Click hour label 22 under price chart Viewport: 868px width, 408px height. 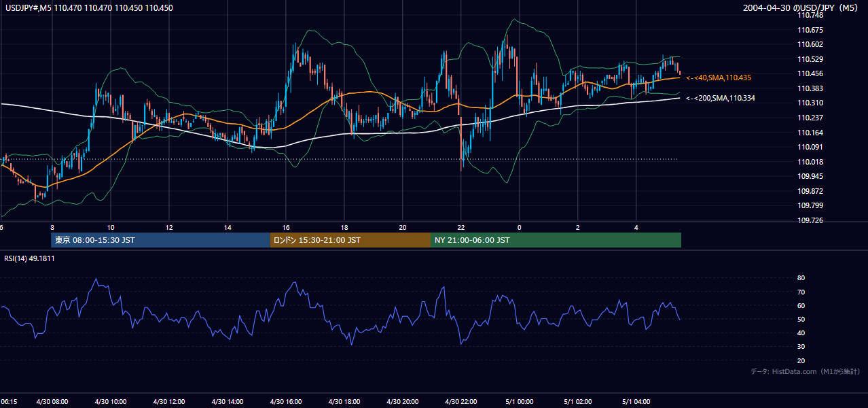461,228
